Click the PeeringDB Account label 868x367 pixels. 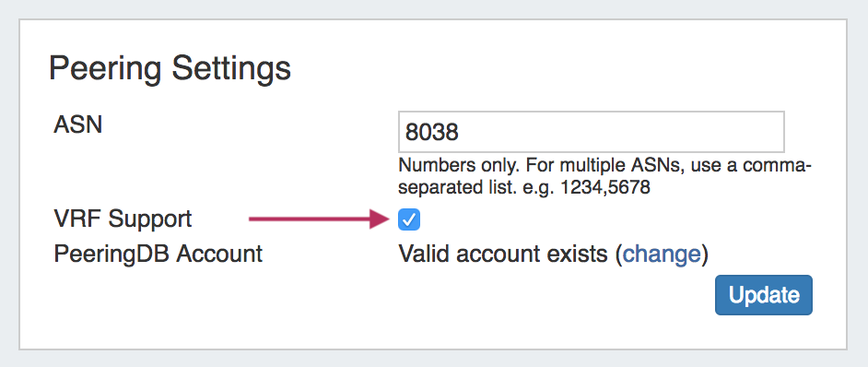pos(158,254)
